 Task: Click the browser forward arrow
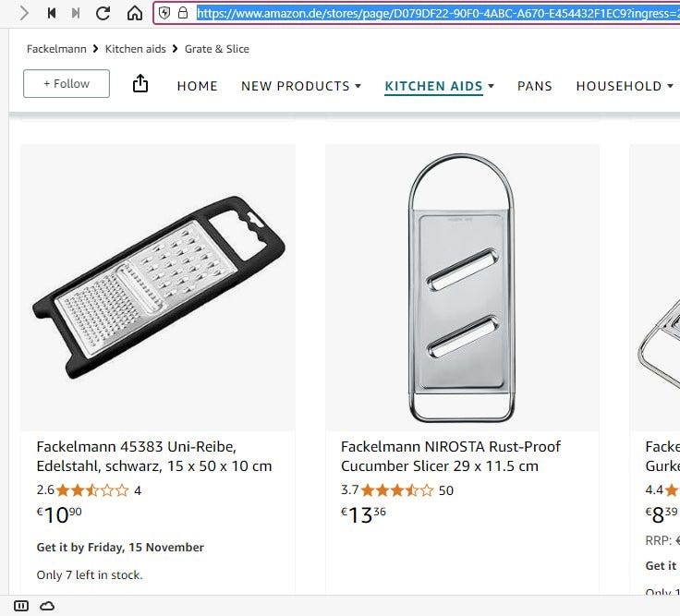[24, 13]
